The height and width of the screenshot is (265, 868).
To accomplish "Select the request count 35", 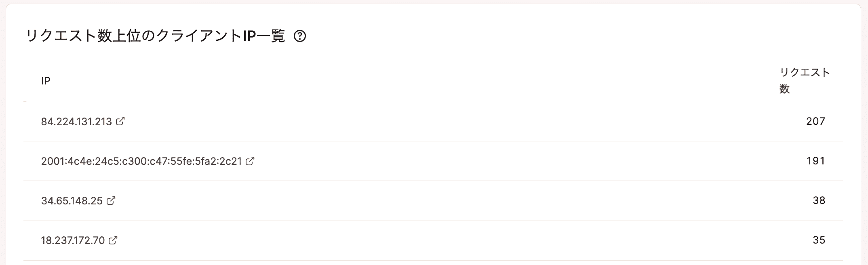I will click(x=819, y=240).
